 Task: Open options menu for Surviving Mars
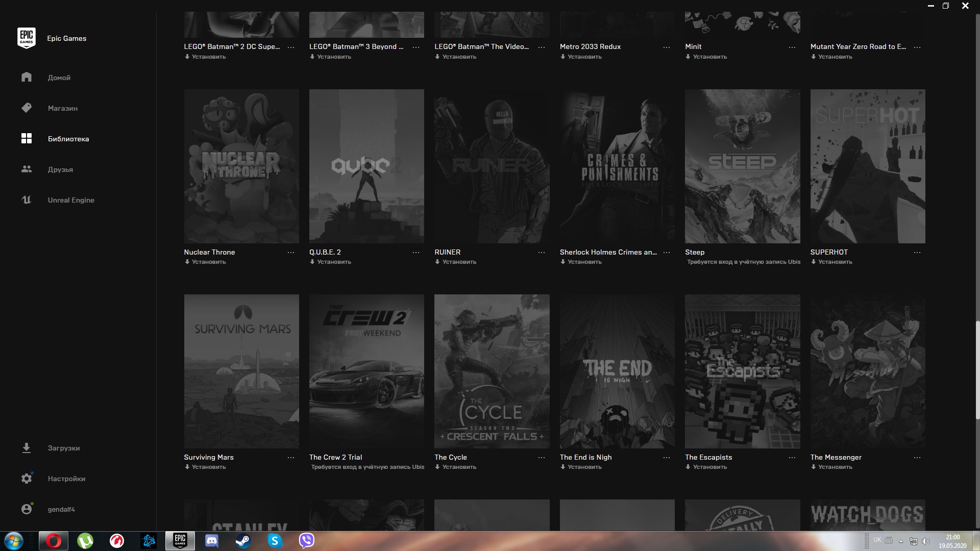click(291, 458)
